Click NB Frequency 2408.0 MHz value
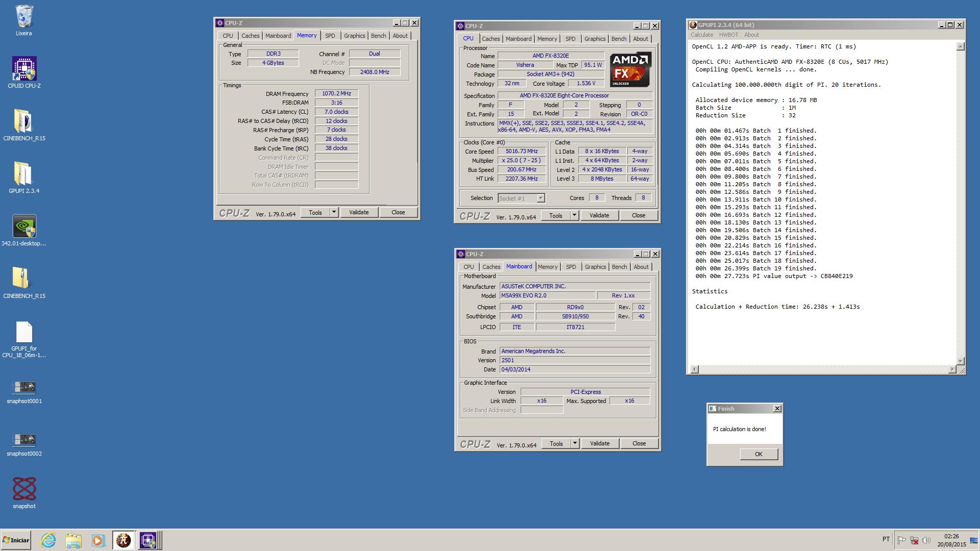This screenshot has height=551, width=980. [x=375, y=72]
